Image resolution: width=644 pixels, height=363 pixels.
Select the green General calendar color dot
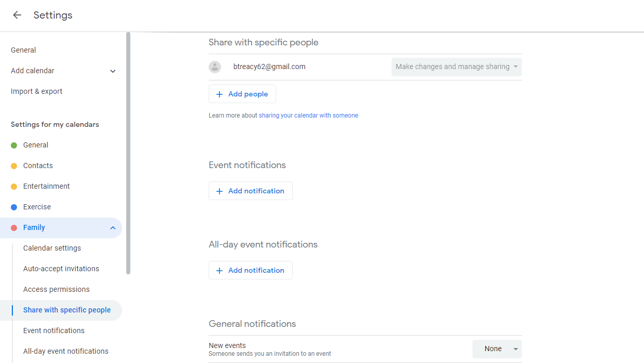coord(14,145)
